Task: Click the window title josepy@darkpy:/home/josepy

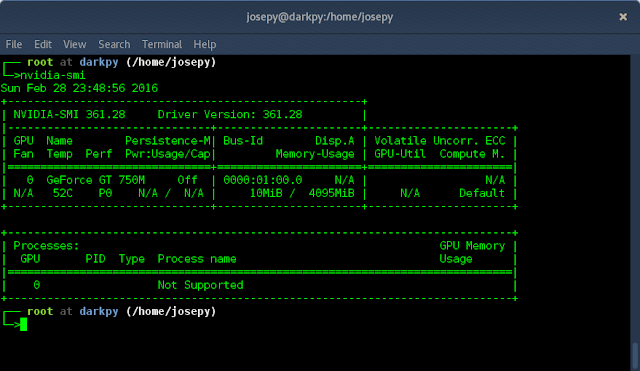Action: coord(320,17)
